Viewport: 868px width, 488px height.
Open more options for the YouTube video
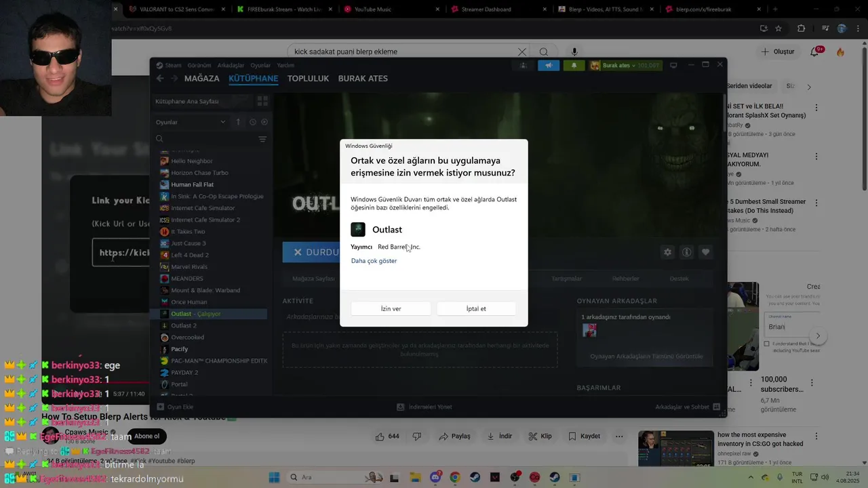coord(619,436)
